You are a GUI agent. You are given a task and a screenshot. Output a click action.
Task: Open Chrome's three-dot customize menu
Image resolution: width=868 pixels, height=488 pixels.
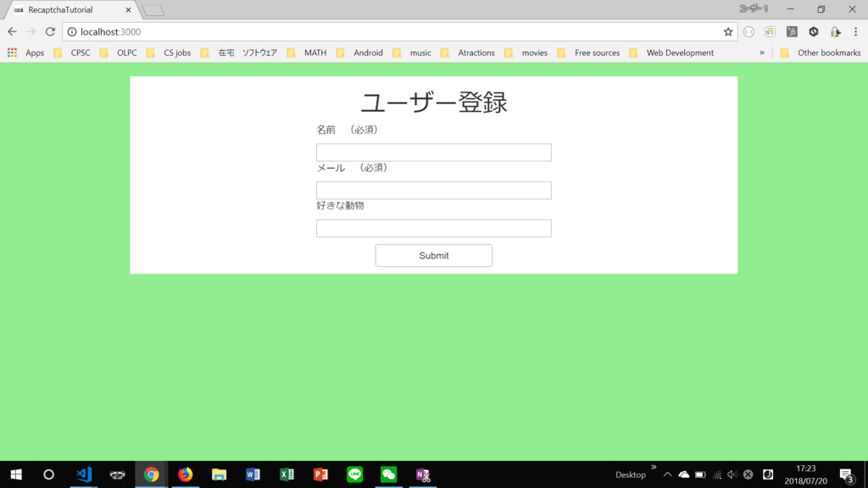857,31
